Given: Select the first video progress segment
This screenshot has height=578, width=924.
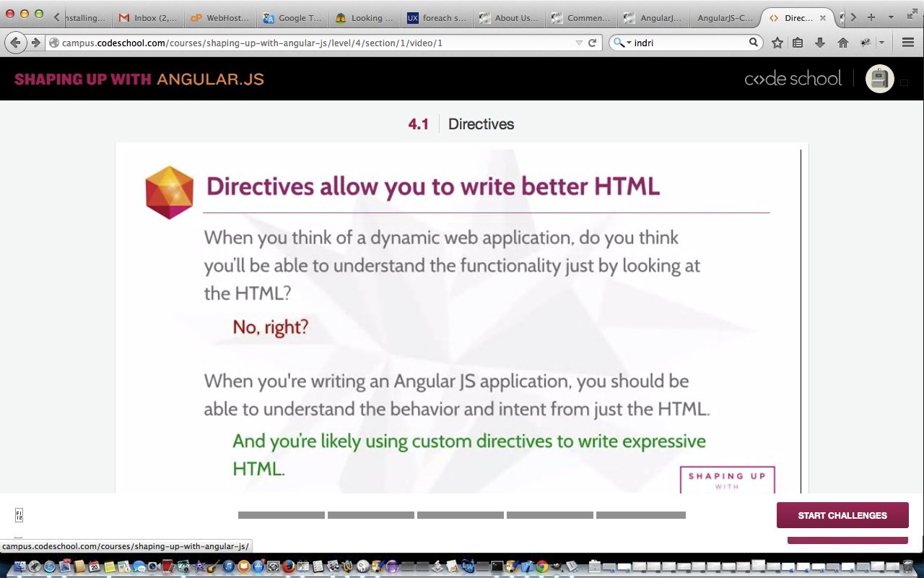Looking at the screenshot, I should point(282,515).
